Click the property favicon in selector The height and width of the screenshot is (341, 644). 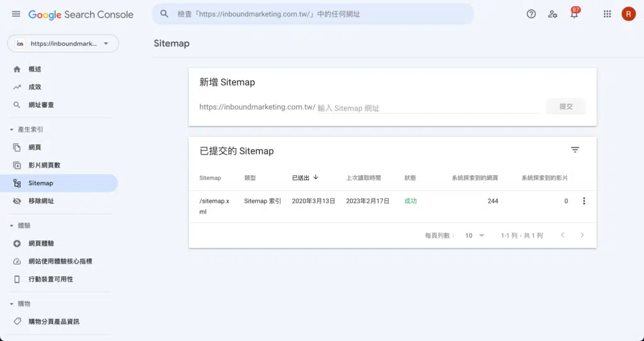tap(19, 43)
